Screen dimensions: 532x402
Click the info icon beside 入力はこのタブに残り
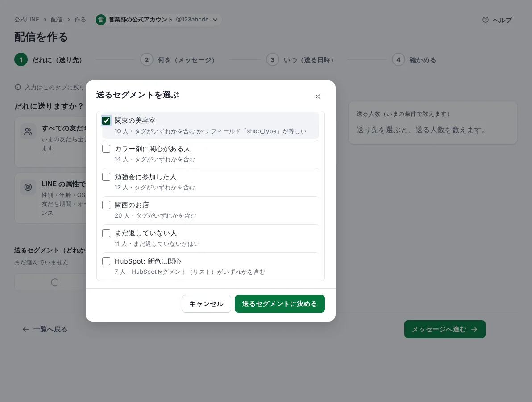pos(18,87)
